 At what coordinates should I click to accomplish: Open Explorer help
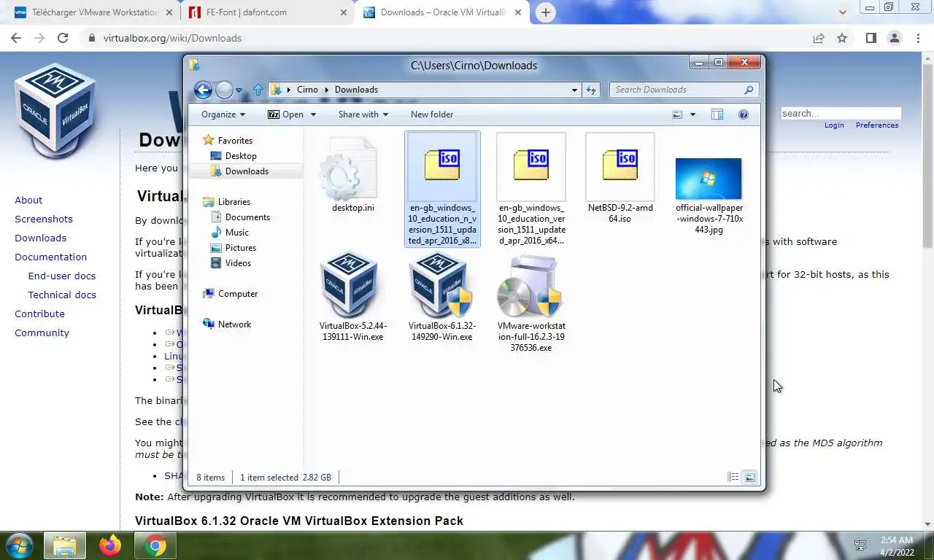[744, 114]
